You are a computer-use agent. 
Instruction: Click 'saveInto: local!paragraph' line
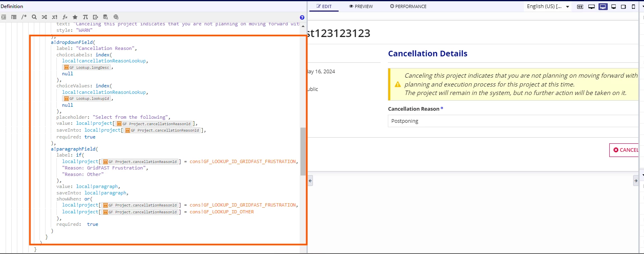(x=91, y=193)
